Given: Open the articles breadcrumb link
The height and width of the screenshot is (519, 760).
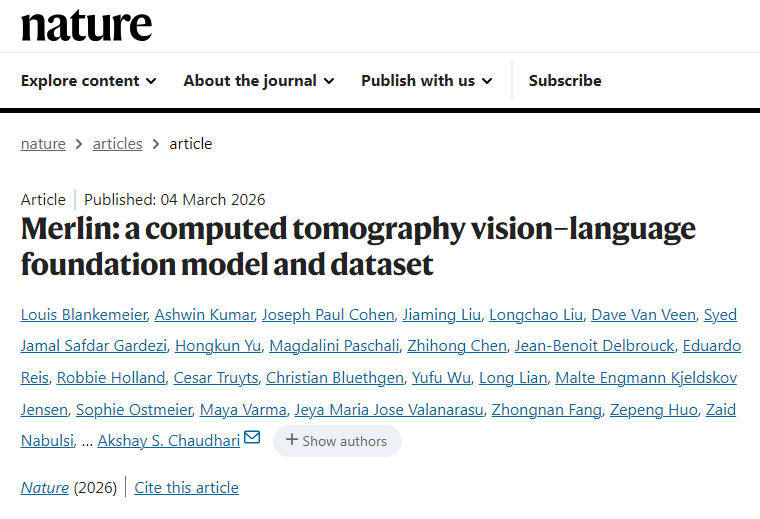Looking at the screenshot, I should (x=118, y=143).
